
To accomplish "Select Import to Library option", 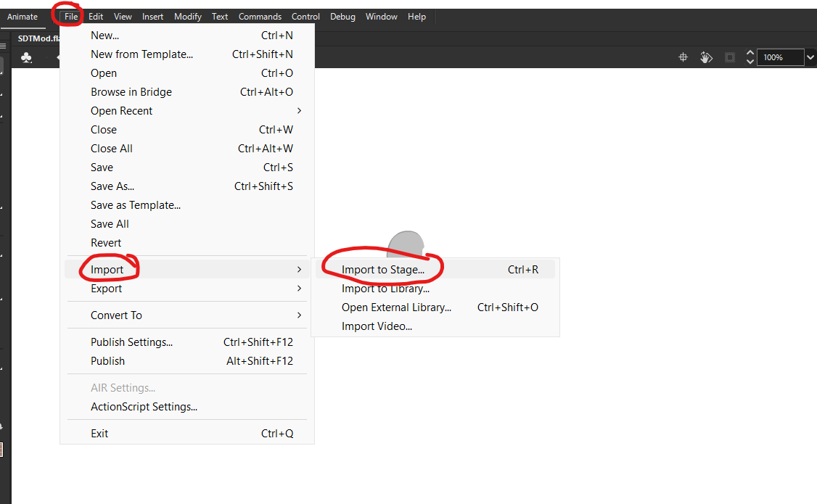I will point(385,289).
